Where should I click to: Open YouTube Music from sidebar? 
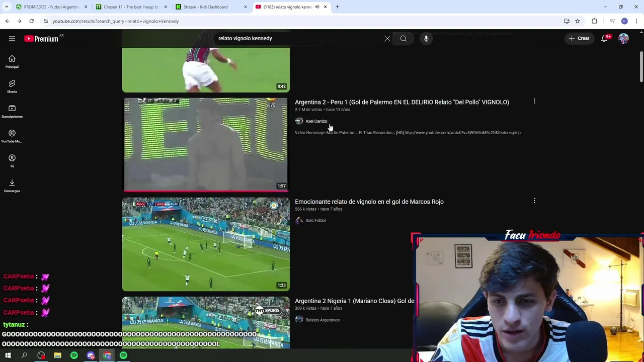[12, 136]
